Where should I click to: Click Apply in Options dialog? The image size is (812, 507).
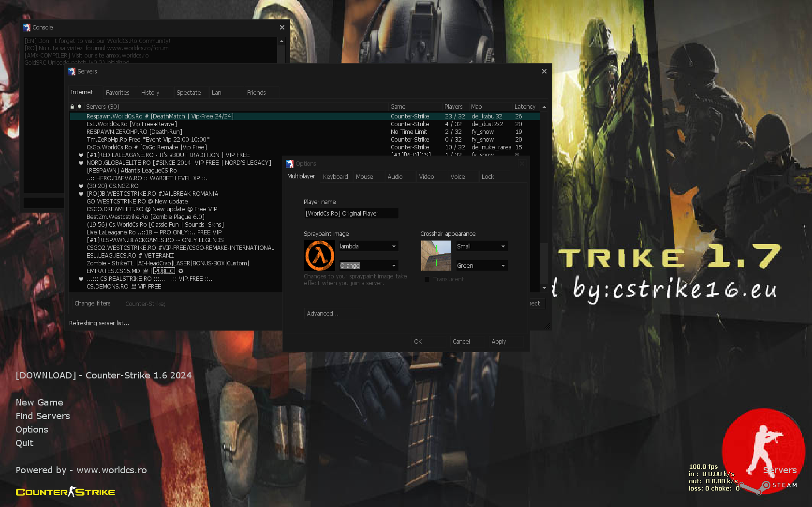507,342
